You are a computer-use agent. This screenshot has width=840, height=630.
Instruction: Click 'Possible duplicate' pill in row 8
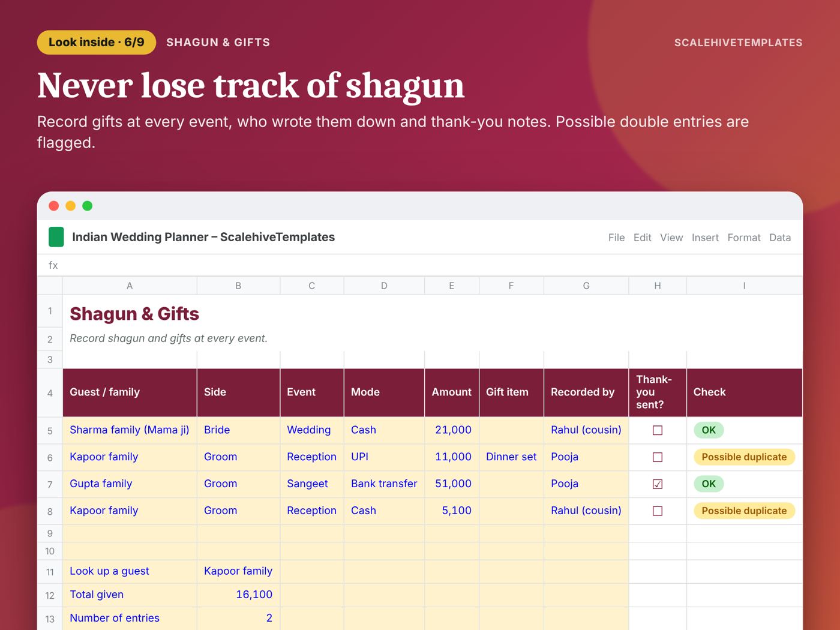tap(744, 511)
